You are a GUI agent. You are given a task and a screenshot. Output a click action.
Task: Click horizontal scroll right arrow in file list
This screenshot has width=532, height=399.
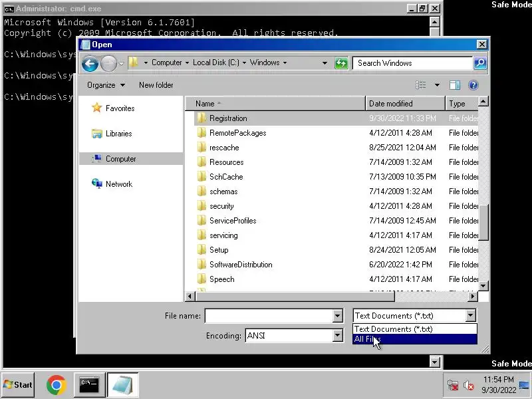click(472, 297)
